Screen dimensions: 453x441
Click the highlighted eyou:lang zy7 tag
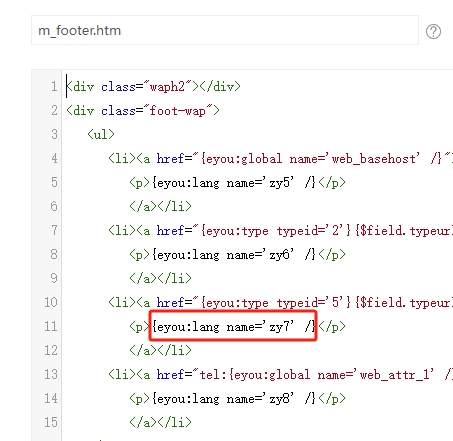coord(233,326)
